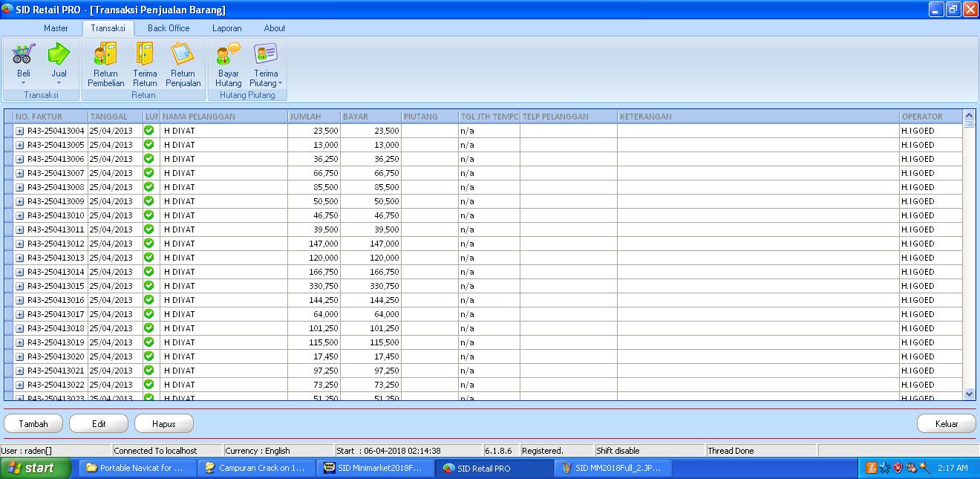Expand invoice row R43-250413004
Viewport: 980px width, 479px height.
point(20,131)
